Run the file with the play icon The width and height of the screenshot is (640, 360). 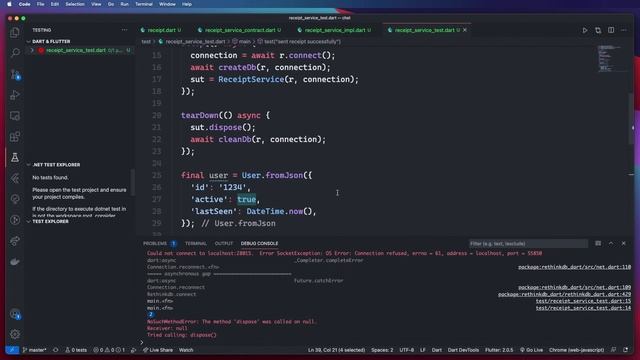[x=584, y=30]
